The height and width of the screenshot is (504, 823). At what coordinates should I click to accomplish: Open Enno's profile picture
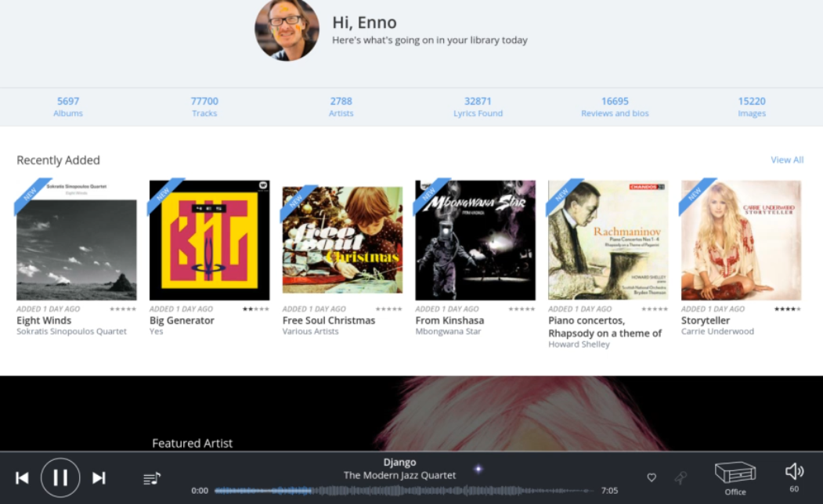(x=287, y=29)
